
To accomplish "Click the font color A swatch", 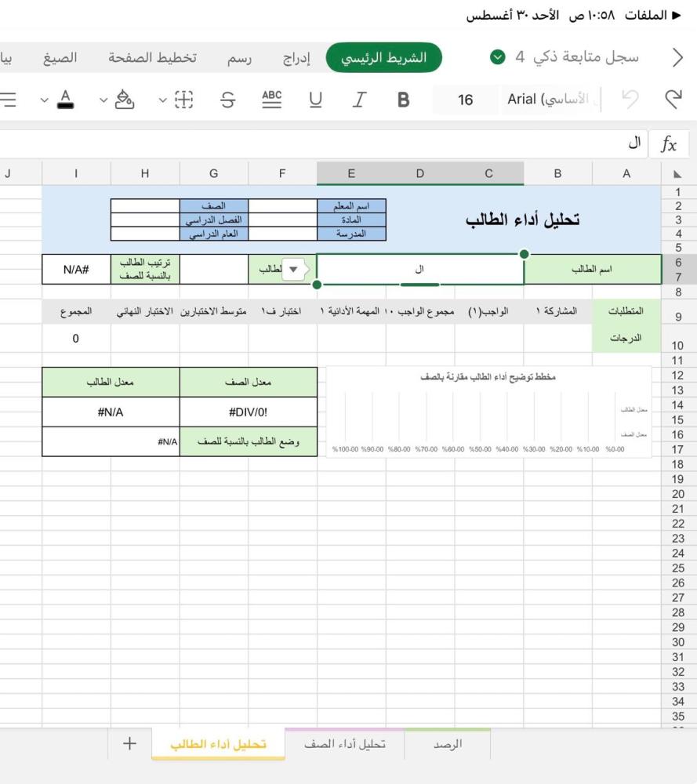I will point(66,99).
